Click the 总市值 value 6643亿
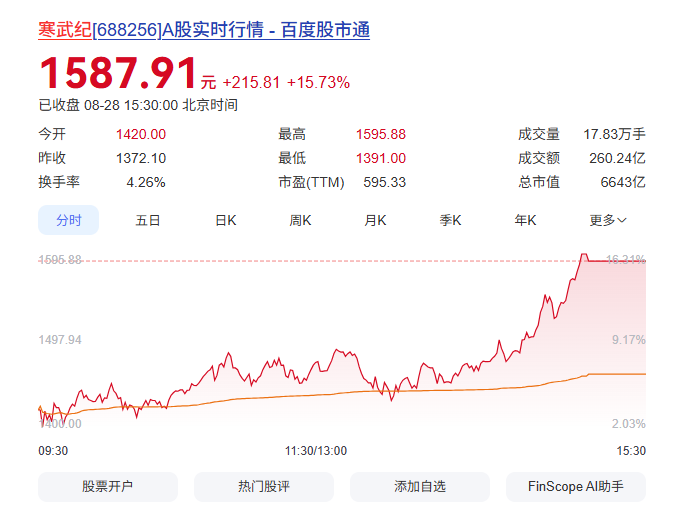Viewport: 694px width, 524px height. [x=623, y=182]
